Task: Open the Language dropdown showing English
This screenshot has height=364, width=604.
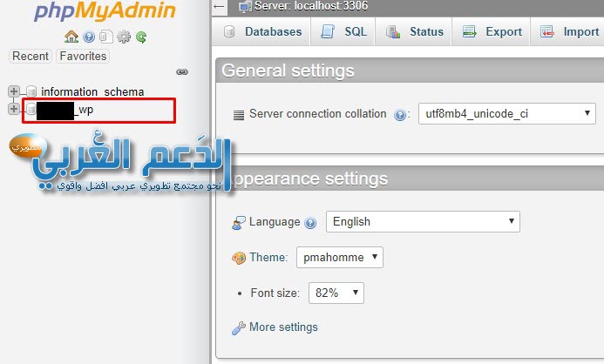Action: [x=423, y=221]
